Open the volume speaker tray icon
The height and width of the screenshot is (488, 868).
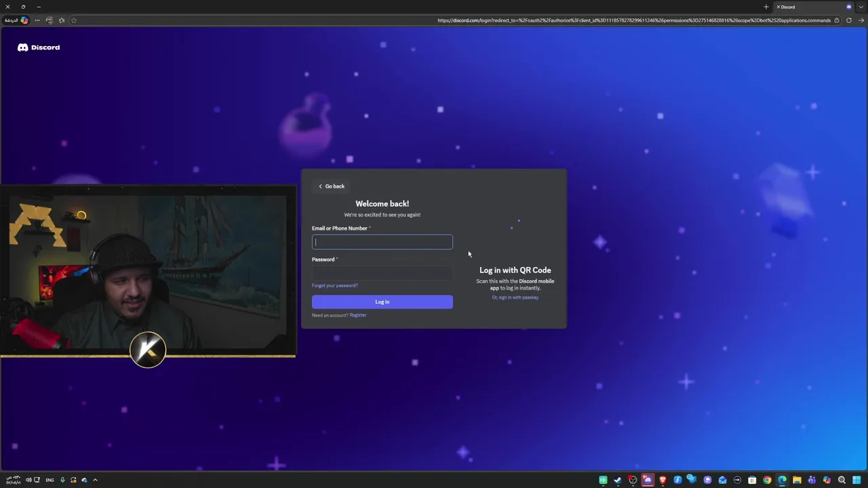pos(28,480)
